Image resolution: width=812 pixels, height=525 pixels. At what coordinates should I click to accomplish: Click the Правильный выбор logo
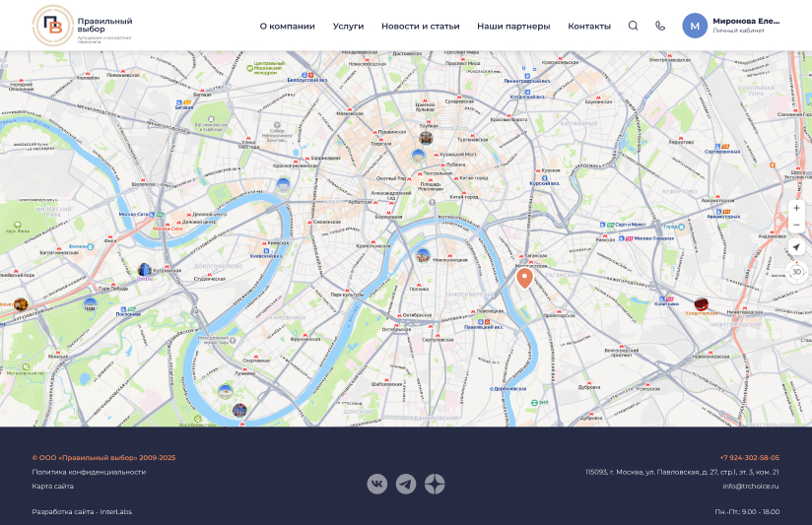83,26
